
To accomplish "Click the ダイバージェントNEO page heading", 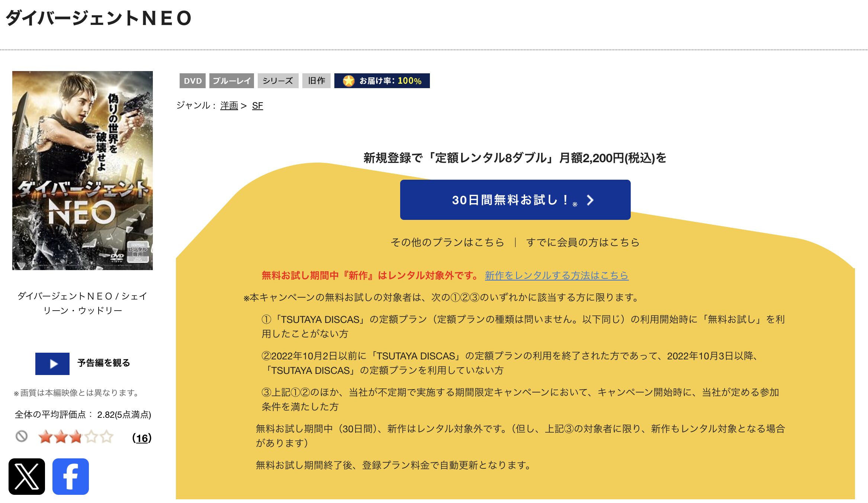I will pos(99,18).
